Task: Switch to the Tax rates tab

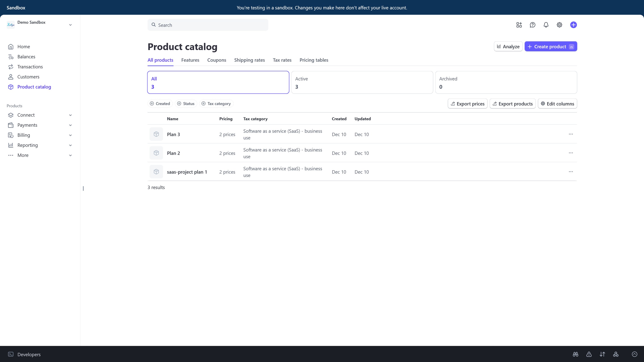Action: coord(282,60)
